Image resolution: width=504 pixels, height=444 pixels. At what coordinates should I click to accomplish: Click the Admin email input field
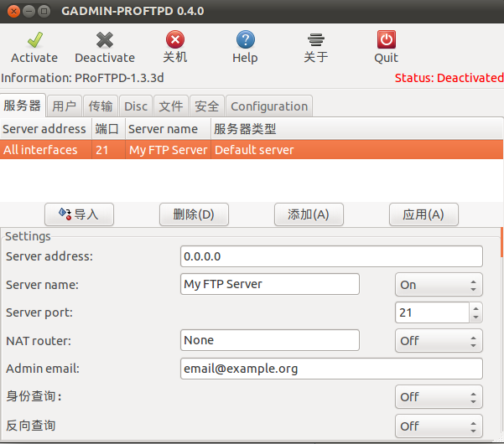(x=331, y=369)
